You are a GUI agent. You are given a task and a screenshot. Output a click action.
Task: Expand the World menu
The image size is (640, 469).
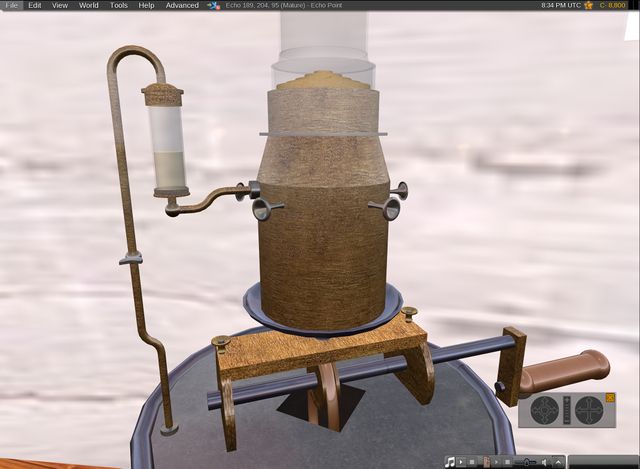[x=89, y=5]
